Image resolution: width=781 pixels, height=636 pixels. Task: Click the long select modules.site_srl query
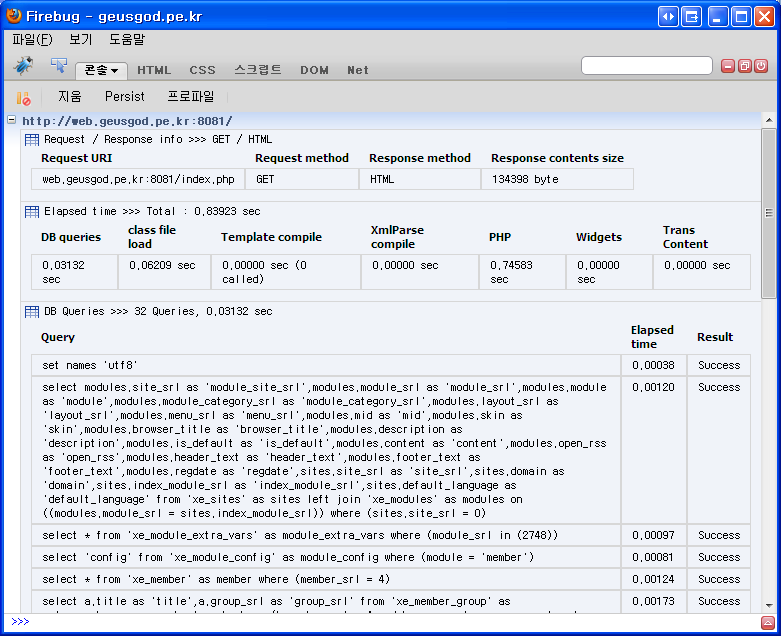click(326, 450)
